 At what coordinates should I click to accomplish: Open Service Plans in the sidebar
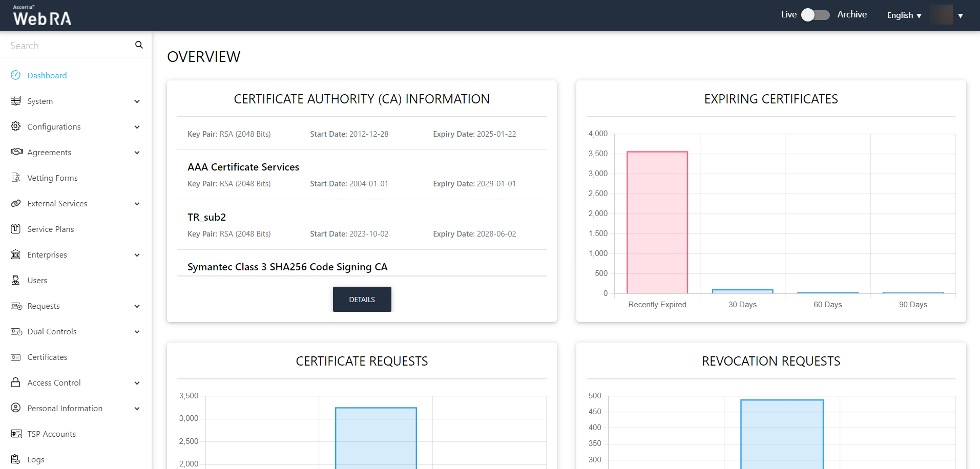(x=50, y=229)
